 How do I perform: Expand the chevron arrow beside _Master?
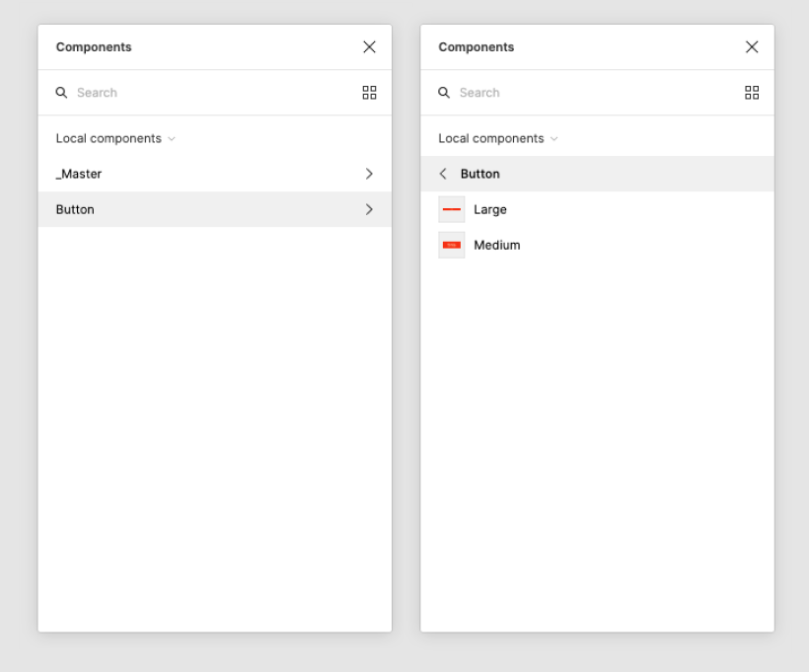pos(369,174)
